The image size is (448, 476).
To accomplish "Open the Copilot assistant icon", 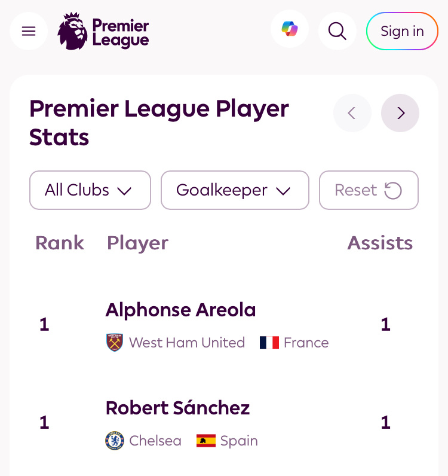I will click(x=290, y=29).
